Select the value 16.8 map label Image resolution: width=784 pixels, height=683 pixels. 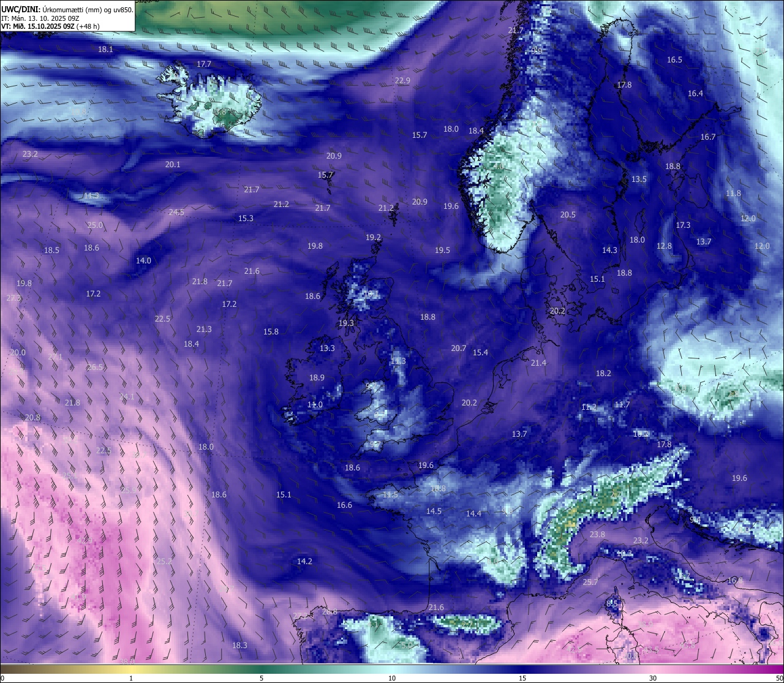pos(735,580)
